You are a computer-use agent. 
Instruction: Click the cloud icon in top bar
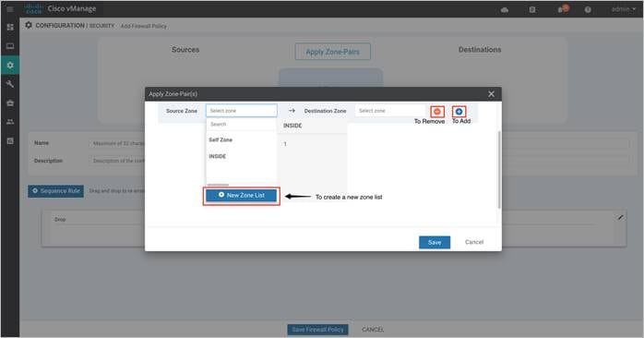[505, 10]
